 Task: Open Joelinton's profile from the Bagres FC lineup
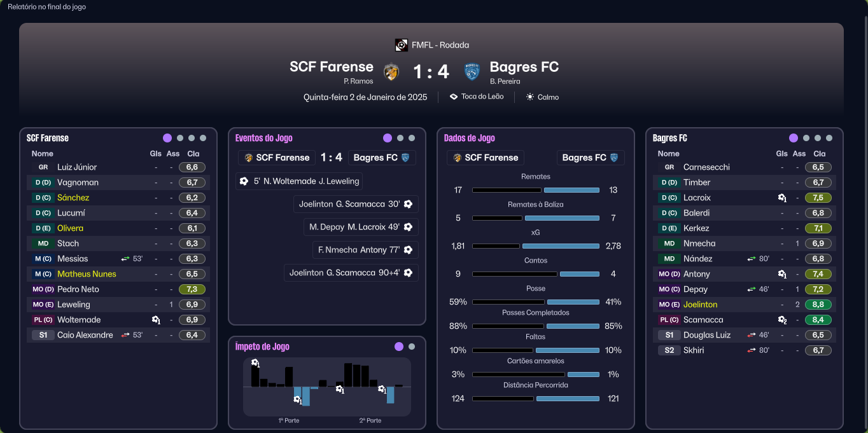[x=700, y=305]
